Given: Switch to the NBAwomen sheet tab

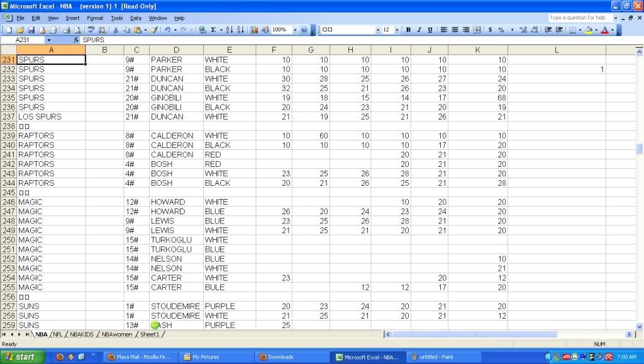Looking at the screenshot, I should point(116,334).
